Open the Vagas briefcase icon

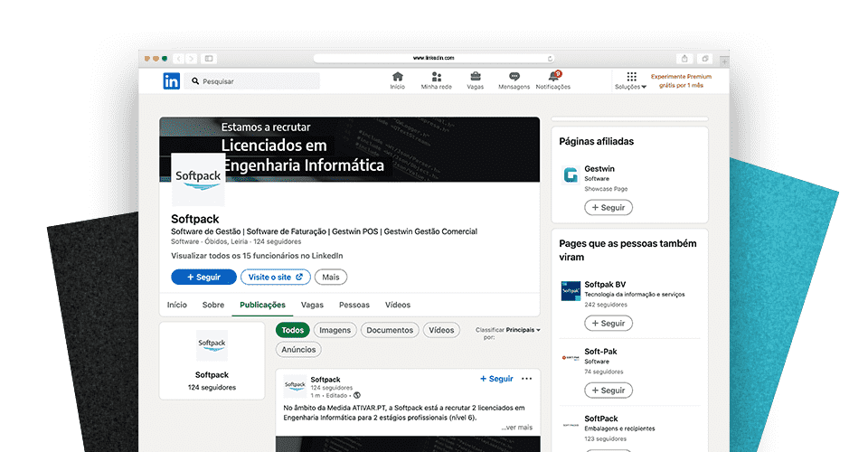475,77
